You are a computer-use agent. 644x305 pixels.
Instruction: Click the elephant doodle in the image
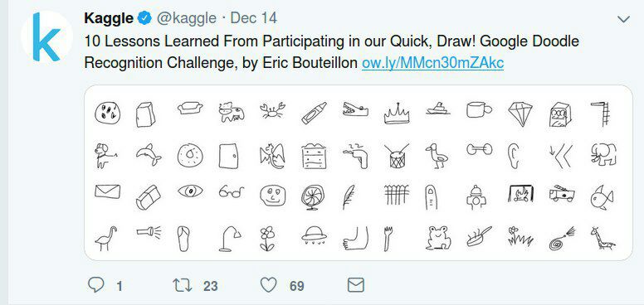[604, 154]
